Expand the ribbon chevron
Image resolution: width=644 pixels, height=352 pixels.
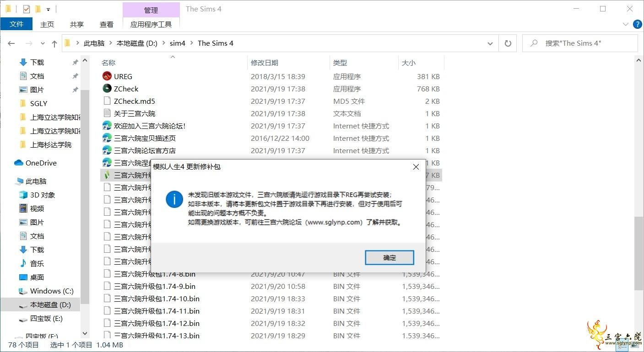(626, 24)
